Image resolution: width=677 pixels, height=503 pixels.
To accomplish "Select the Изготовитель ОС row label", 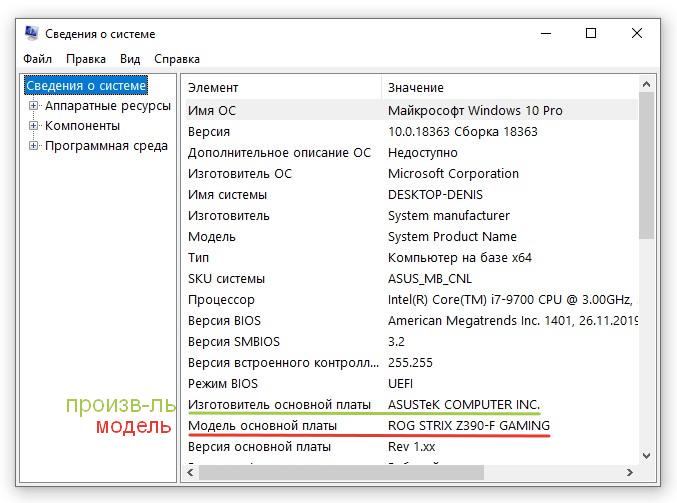I will coord(240,174).
